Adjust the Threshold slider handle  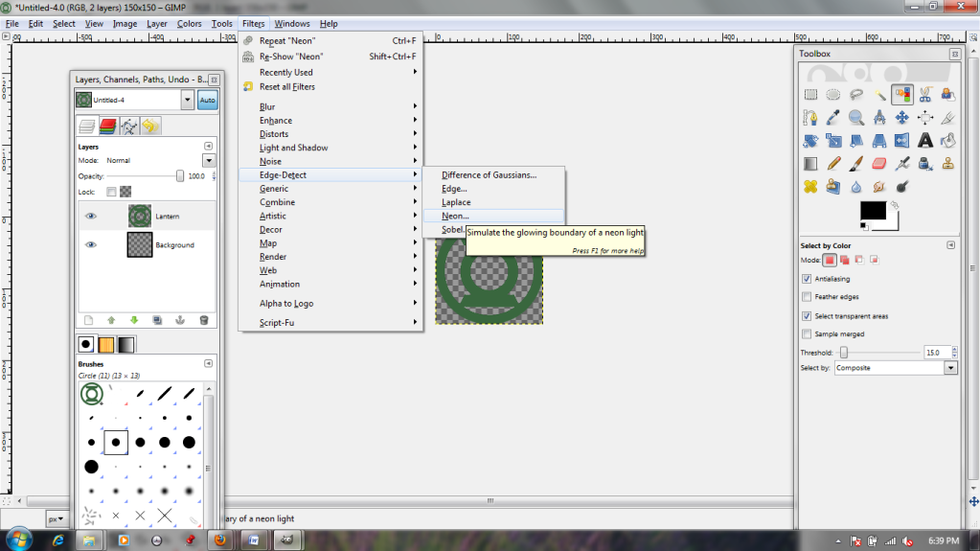pyautogui.click(x=844, y=353)
